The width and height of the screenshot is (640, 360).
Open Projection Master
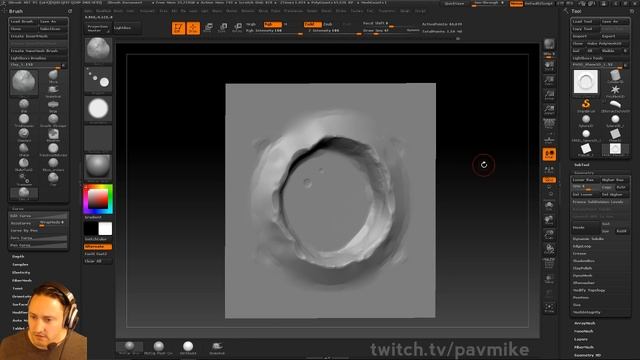click(98, 28)
